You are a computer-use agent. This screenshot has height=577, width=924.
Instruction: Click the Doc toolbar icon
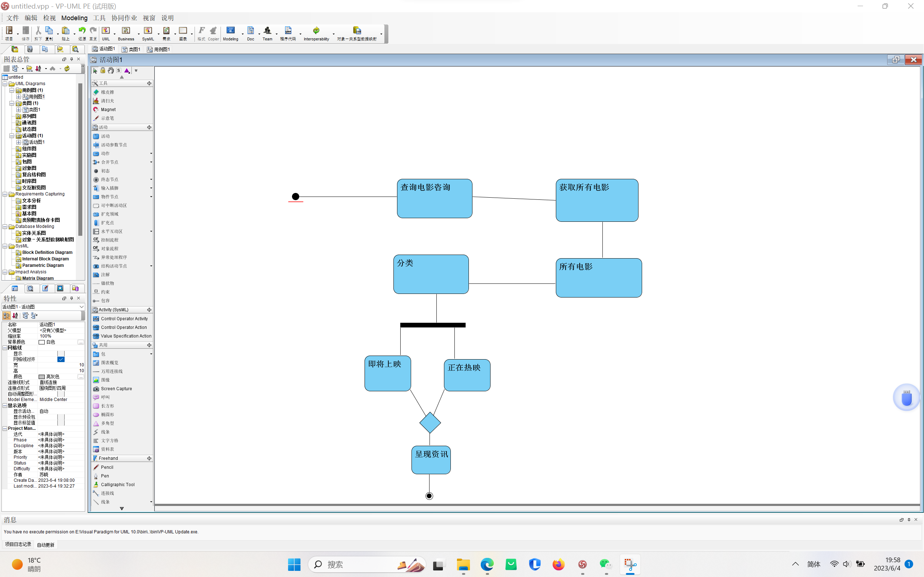(250, 33)
